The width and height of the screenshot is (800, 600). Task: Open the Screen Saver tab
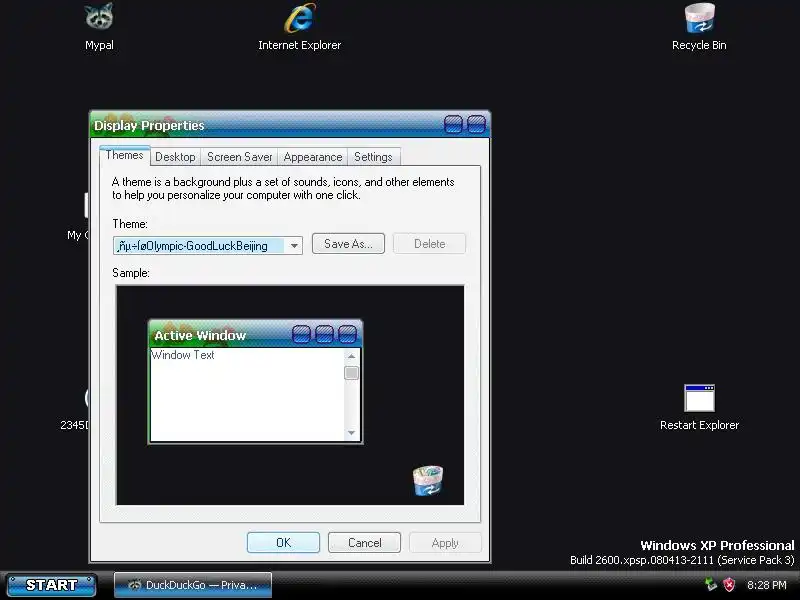[x=239, y=157]
